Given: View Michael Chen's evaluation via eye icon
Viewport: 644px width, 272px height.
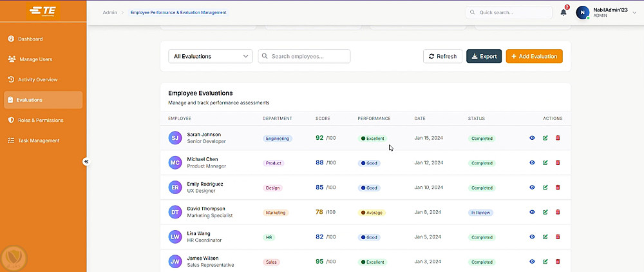Looking at the screenshot, I should 532,162.
